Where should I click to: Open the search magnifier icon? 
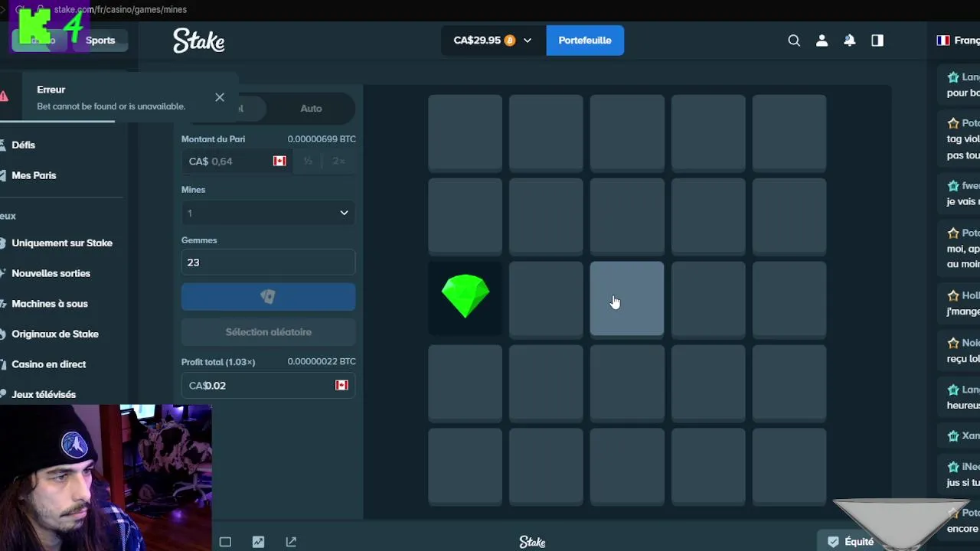tap(794, 41)
